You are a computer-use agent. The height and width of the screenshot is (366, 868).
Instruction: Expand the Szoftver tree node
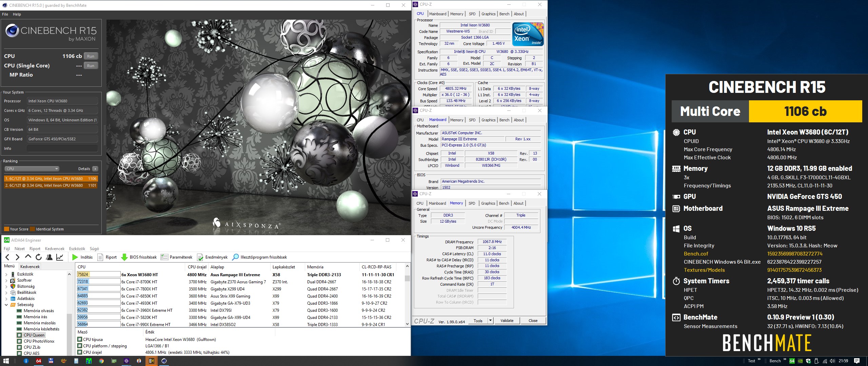tap(6, 280)
